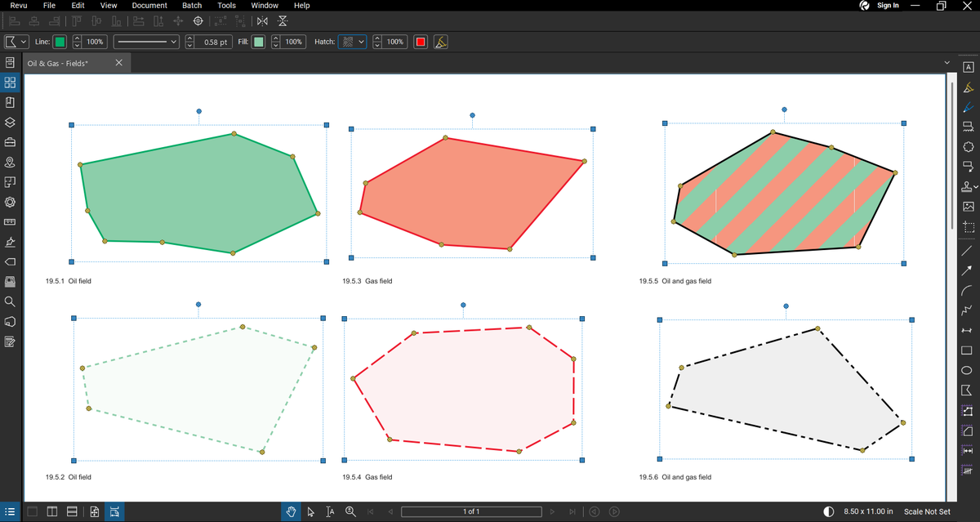Open the Bookmarks panel icon
The image size is (980, 522).
[10, 103]
